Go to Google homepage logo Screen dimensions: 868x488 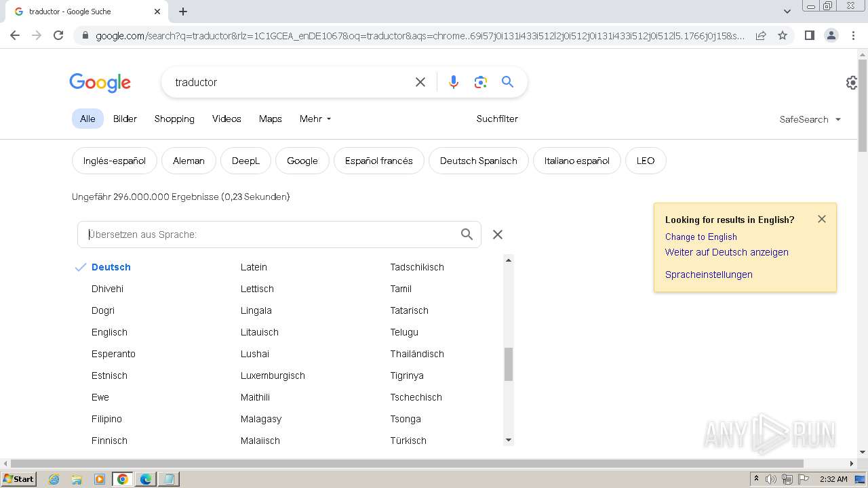point(100,83)
